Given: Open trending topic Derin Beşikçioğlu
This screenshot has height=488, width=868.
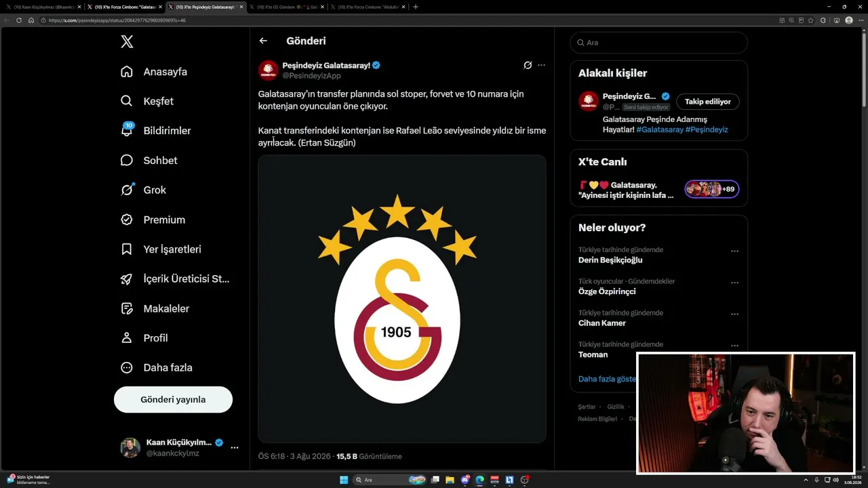Looking at the screenshot, I should (610, 260).
